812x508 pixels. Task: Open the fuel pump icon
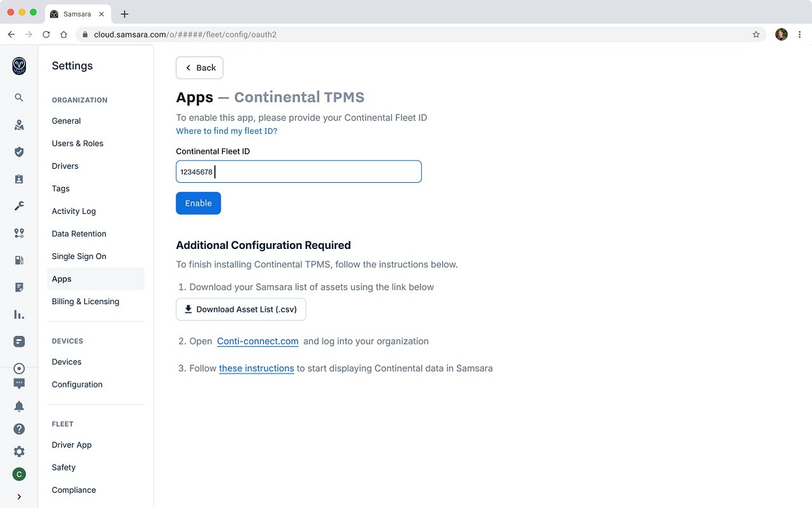coord(19,260)
